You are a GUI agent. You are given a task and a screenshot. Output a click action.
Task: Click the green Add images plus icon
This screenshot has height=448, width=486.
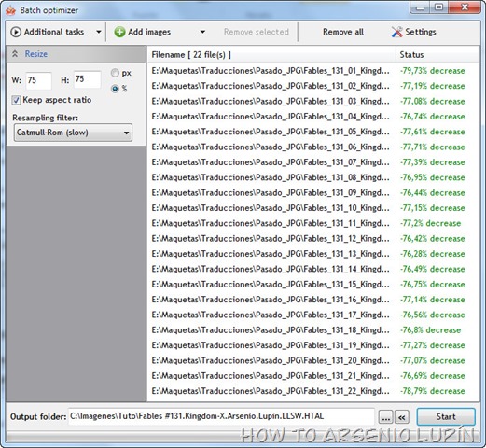point(119,32)
